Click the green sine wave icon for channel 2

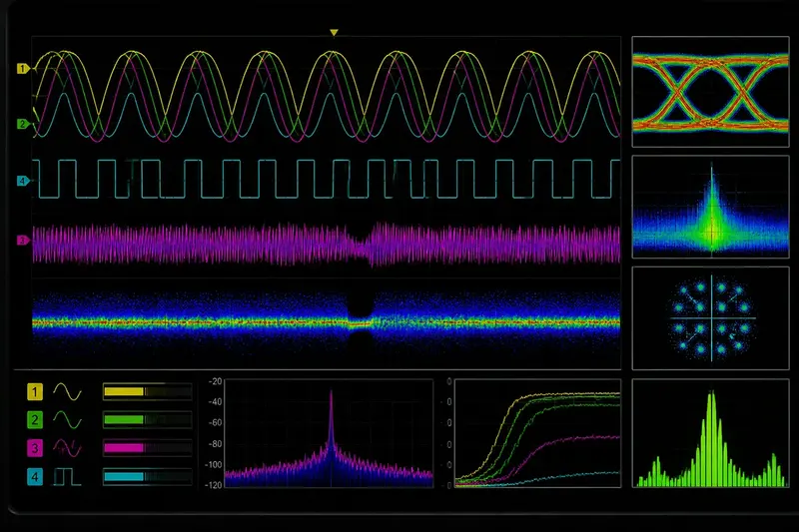(67, 420)
